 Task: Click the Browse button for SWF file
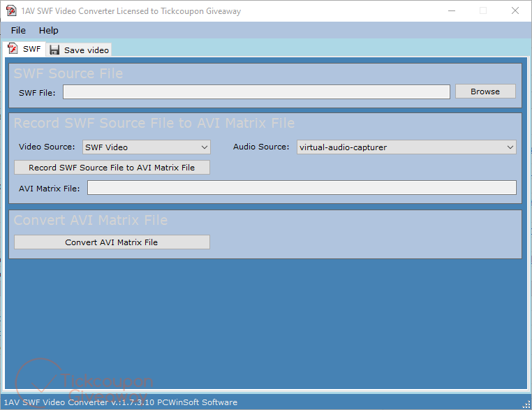point(485,91)
